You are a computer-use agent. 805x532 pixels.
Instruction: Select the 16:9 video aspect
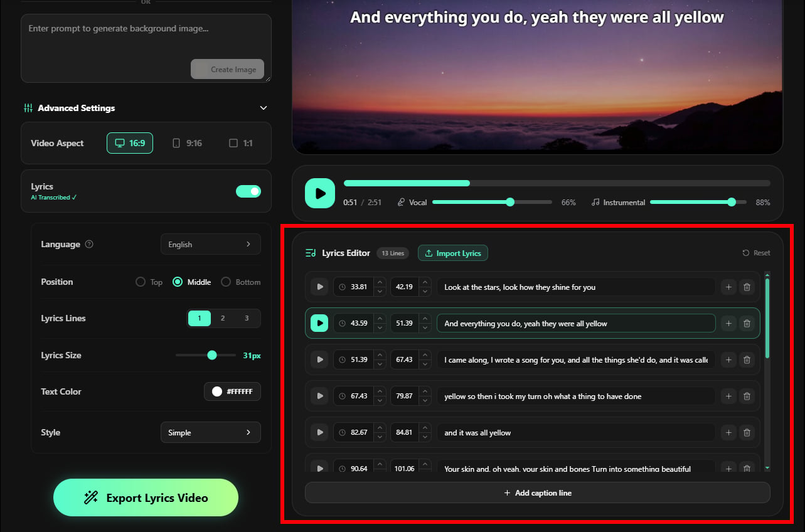(x=130, y=143)
